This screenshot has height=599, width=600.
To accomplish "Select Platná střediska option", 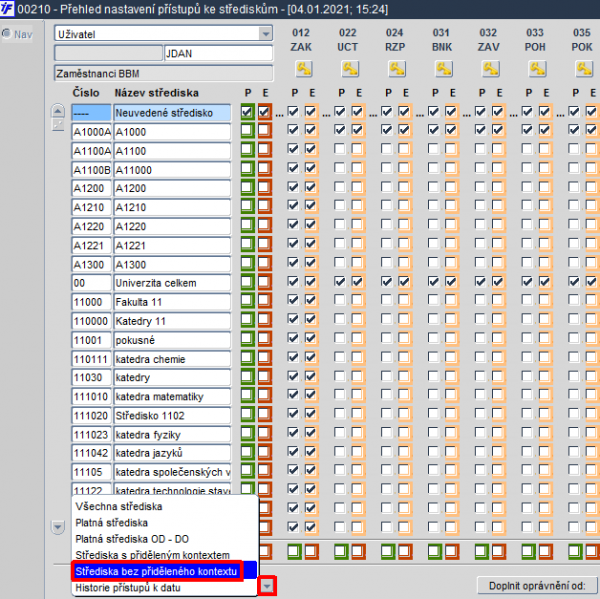I will pyautogui.click(x=165, y=522).
